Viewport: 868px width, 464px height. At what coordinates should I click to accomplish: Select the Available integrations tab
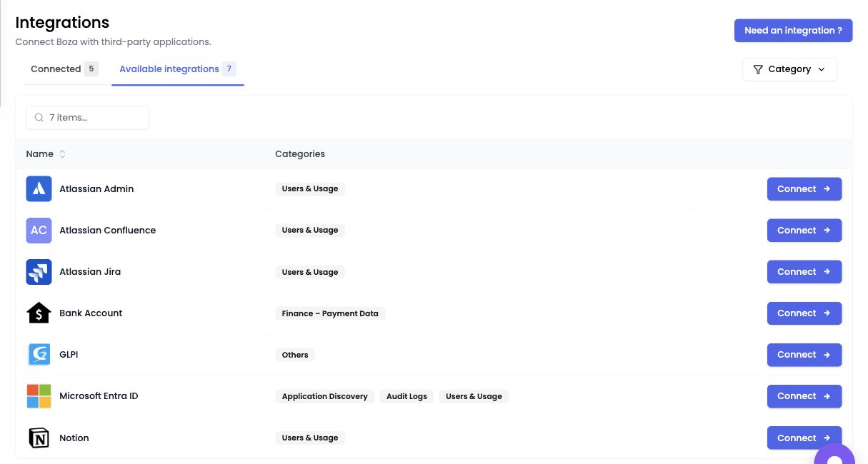click(x=178, y=69)
